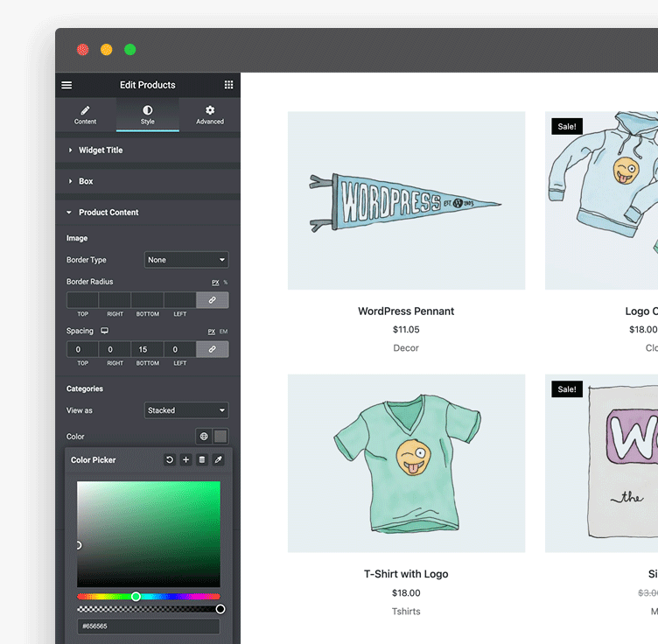Image resolution: width=658 pixels, height=644 pixels.
Task: Clear color with the trash icon
Action: [202, 460]
